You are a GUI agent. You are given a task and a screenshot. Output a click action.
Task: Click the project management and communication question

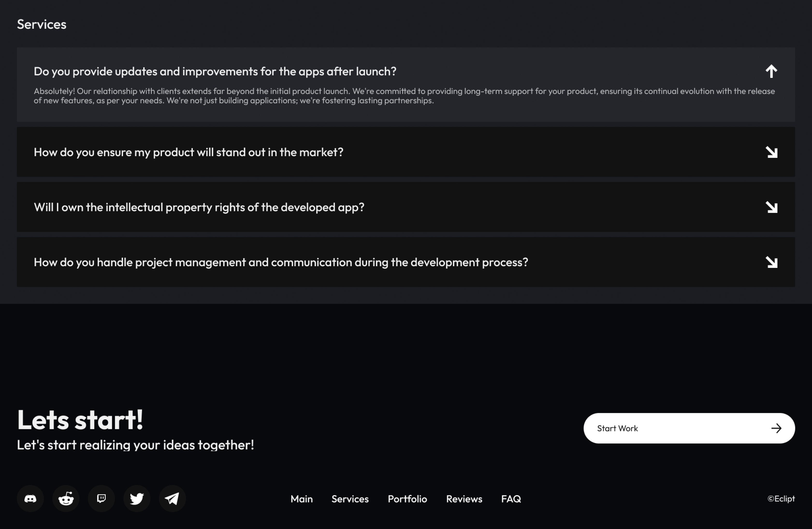click(281, 262)
